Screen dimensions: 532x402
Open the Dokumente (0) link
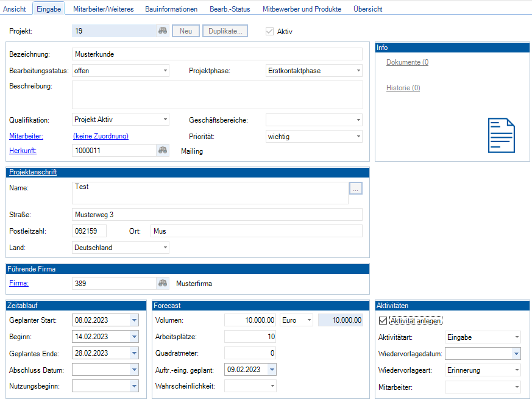tap(407, 62)
